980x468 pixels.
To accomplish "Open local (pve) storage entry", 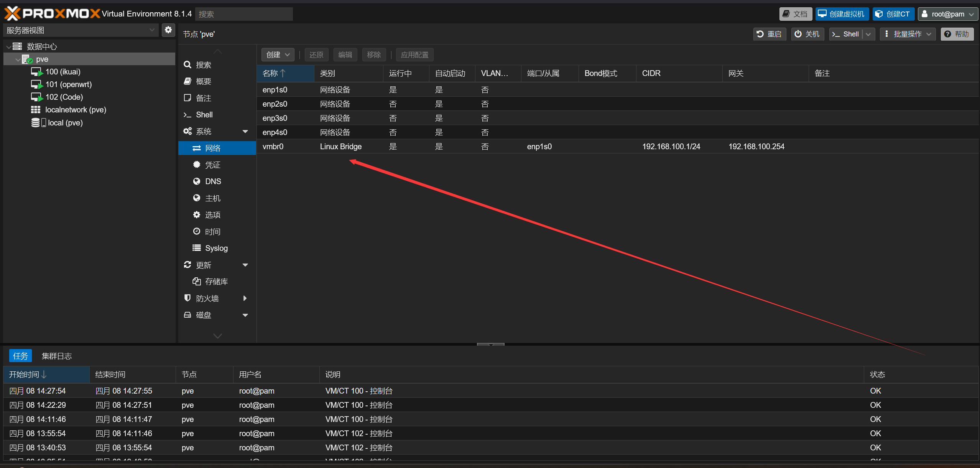I will click(65, 123).
